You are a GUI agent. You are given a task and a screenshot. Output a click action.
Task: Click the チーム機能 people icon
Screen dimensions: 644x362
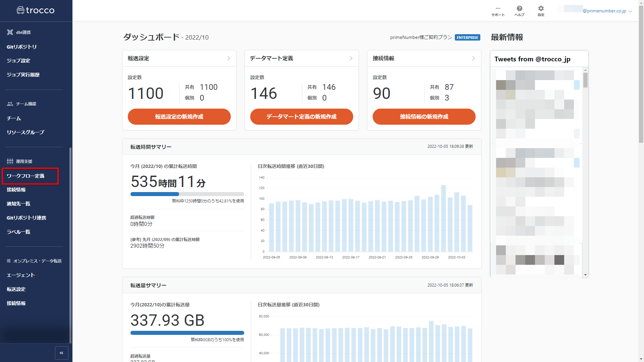pyautogui.click(x=10, y=104)
